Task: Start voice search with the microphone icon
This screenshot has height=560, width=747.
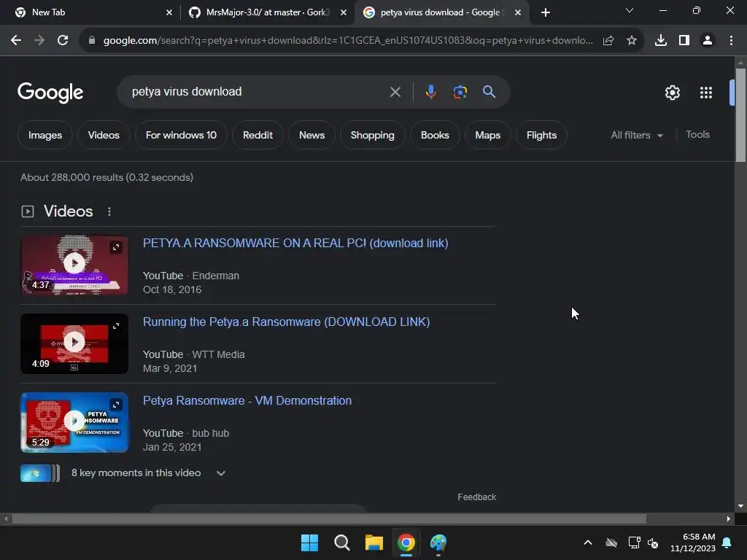Action: pos(430,92)
